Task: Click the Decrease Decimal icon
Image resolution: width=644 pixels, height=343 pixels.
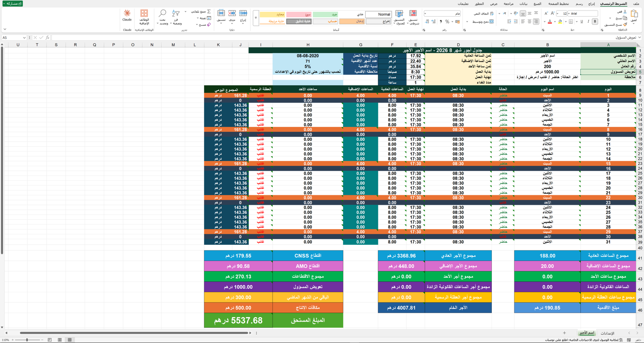Action: click(x=427, y=21)
